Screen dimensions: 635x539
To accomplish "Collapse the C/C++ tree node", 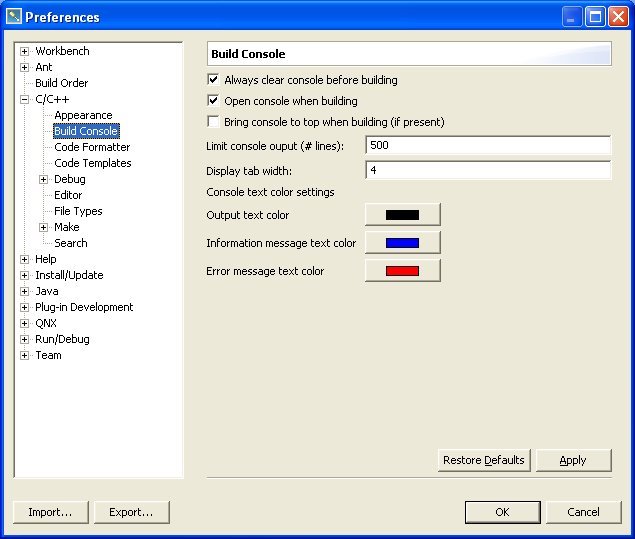I will tap(25, 99).
